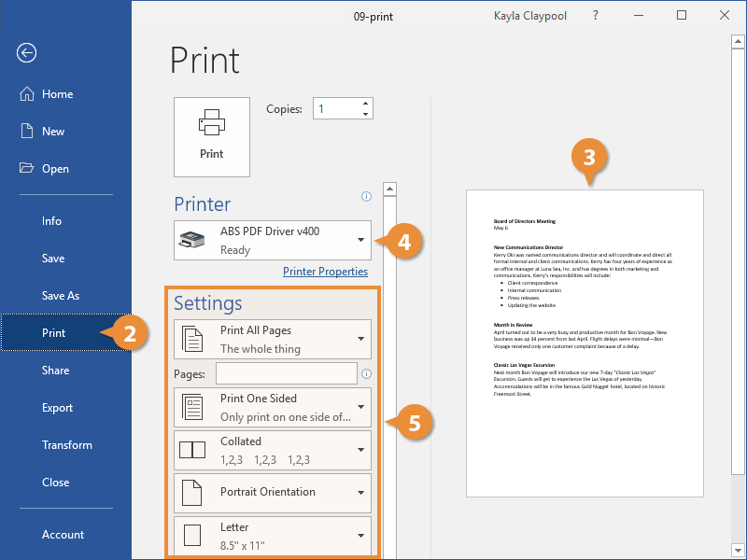Increase Copies using the up stepper arrow
Screen dimensions: 747x560
[365, 103]
